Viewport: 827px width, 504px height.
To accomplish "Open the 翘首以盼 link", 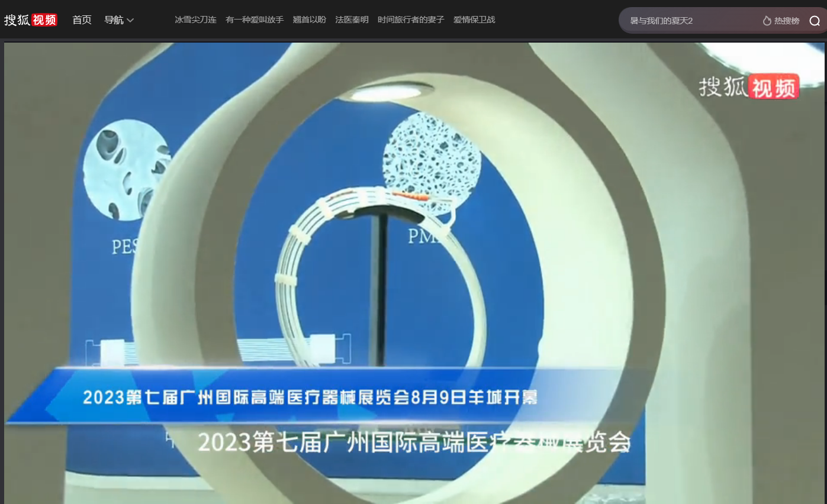I will pos(309,20).
